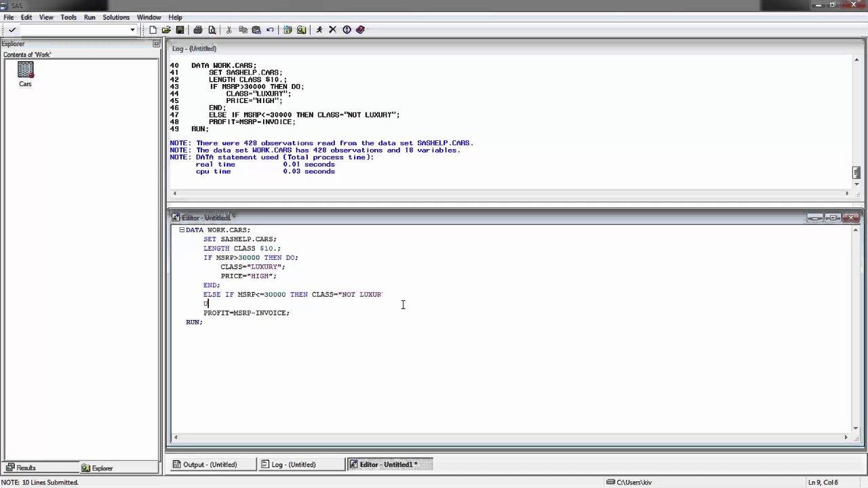This screenshot has height=488, width=868.
Task: Click the Break exclamation icon
Action: (347, 30)
